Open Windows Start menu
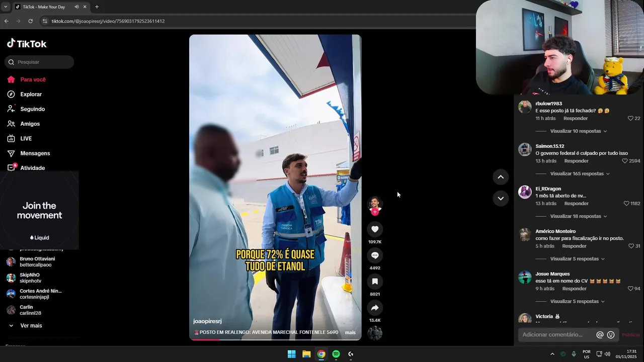Image resolution: width=644 pixels, height=362 pixels. [x=291, y=354]
